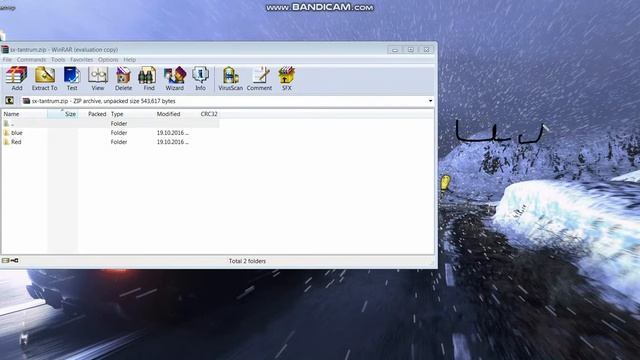The height and width of the screenshot is (360, 640).
Task: Open the Favorites menu
Action: coord(82,60)
